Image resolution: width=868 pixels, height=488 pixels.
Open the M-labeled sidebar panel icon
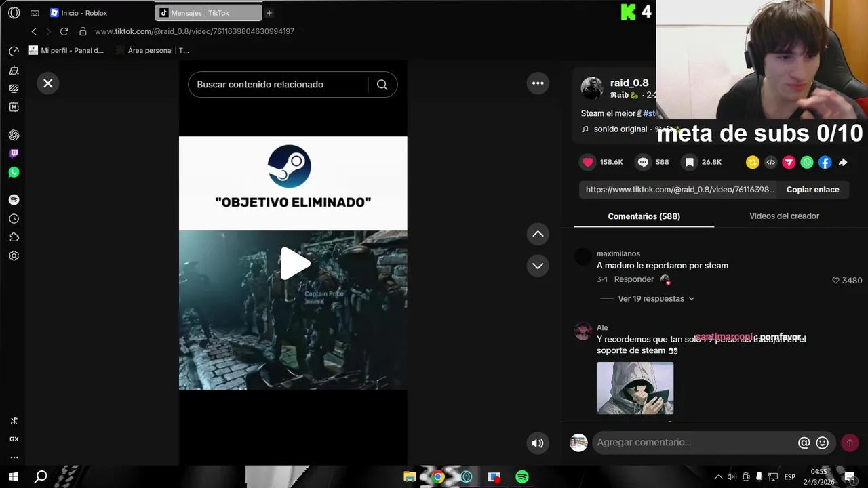point(14,107)
